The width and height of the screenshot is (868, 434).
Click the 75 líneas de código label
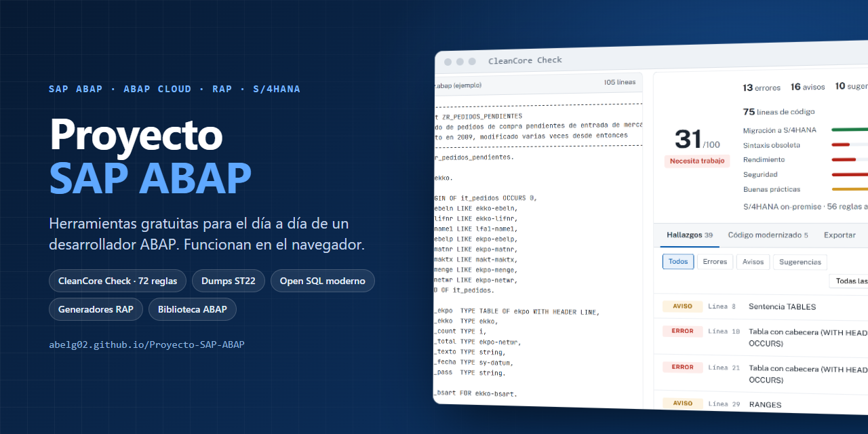[x=778, y=112]
